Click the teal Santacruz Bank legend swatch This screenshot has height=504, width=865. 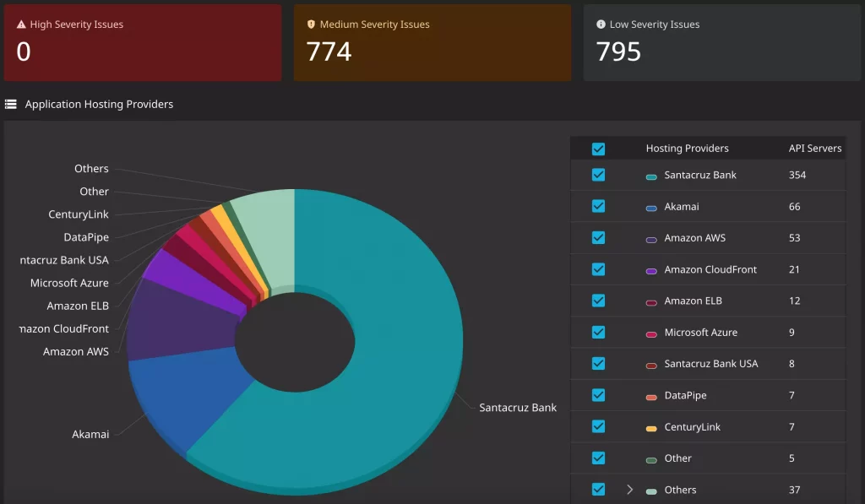point(651,177)
